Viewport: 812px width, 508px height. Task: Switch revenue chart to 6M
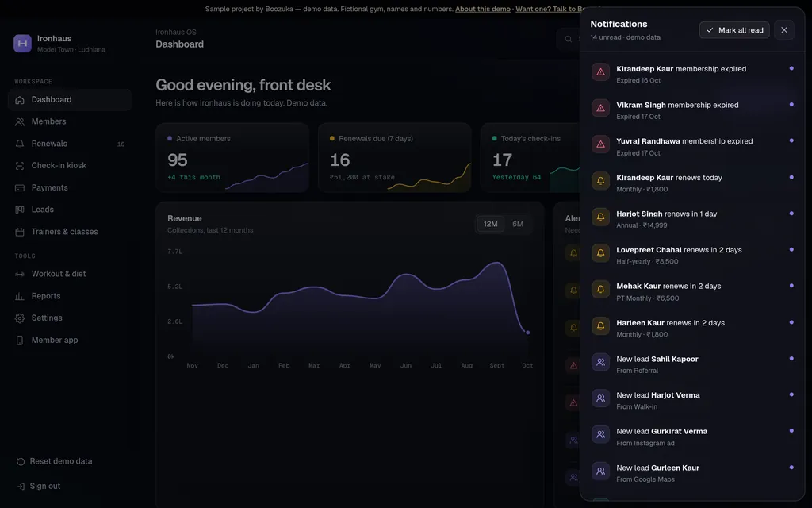pos(518,224)
